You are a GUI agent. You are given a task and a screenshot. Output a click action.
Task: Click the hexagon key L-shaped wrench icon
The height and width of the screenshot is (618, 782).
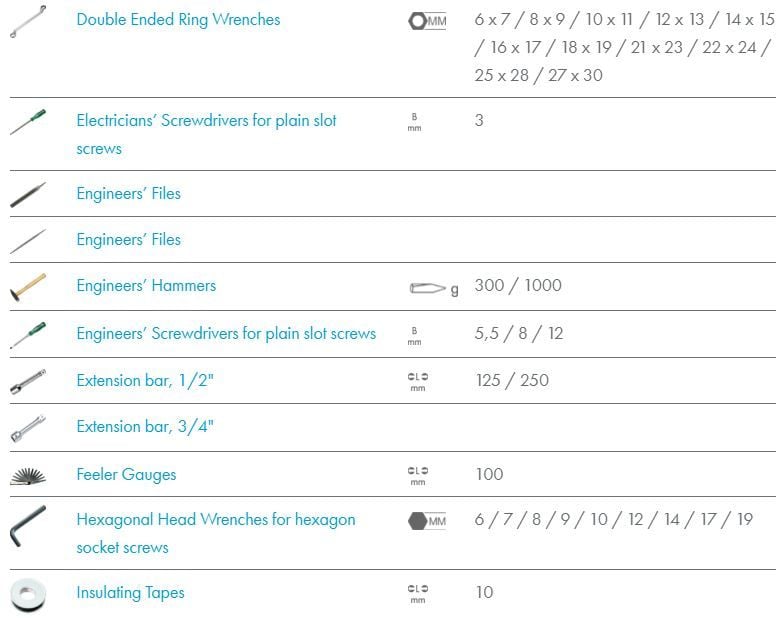(x=28, y=526)
